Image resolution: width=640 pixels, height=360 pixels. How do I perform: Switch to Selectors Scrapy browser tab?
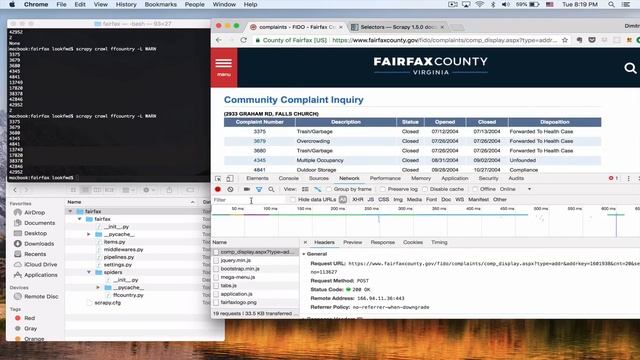[x=398, y=27]
